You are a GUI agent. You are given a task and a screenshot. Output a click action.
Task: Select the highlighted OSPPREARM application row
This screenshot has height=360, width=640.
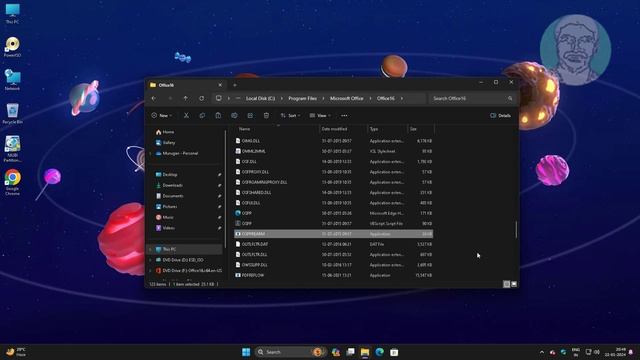click(333, 234)
